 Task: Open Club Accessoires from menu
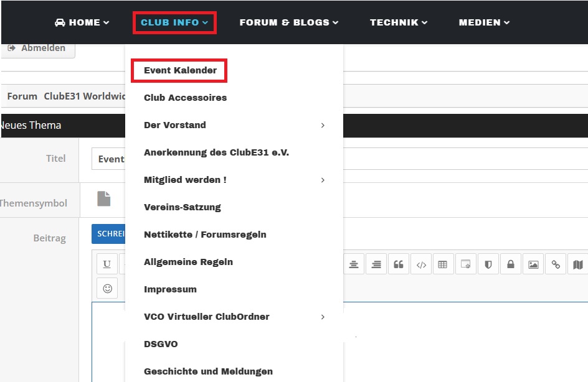coord(185,98)
